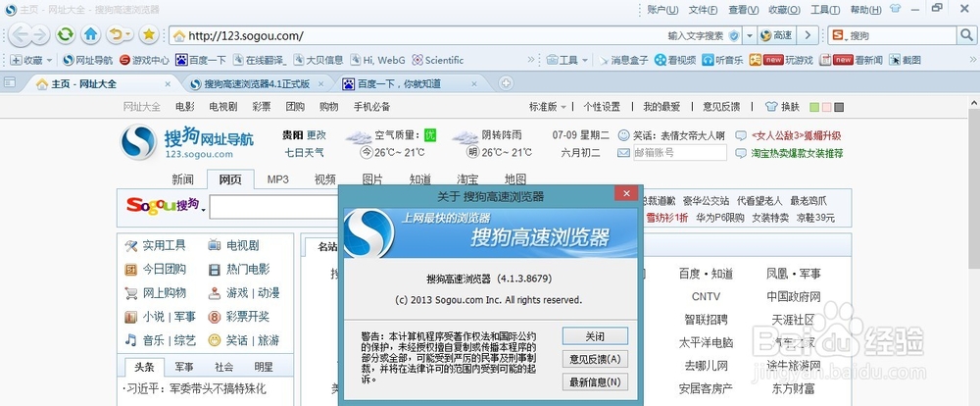Select the gray skin color swatch
The image size is (980, 406).
(x=839, y=108)
